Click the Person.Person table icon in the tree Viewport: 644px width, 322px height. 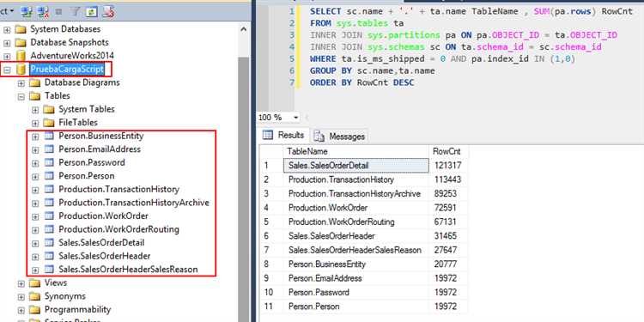click(x=49, y=176)
